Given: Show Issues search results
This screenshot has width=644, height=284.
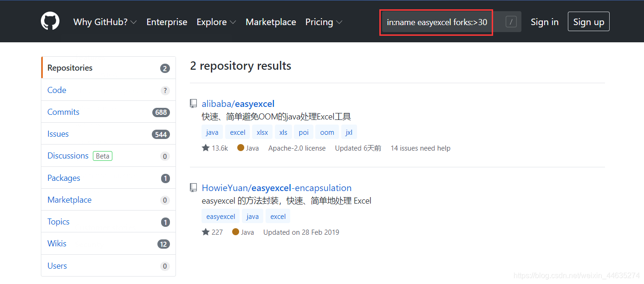Looking at the screenshot, I should pyautogui.click(x=108, y=134).
